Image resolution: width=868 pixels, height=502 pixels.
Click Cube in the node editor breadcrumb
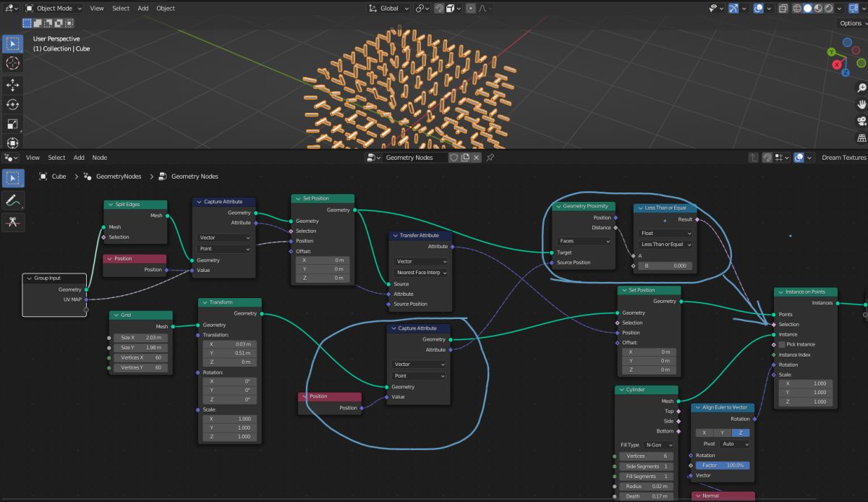(59, 176)
